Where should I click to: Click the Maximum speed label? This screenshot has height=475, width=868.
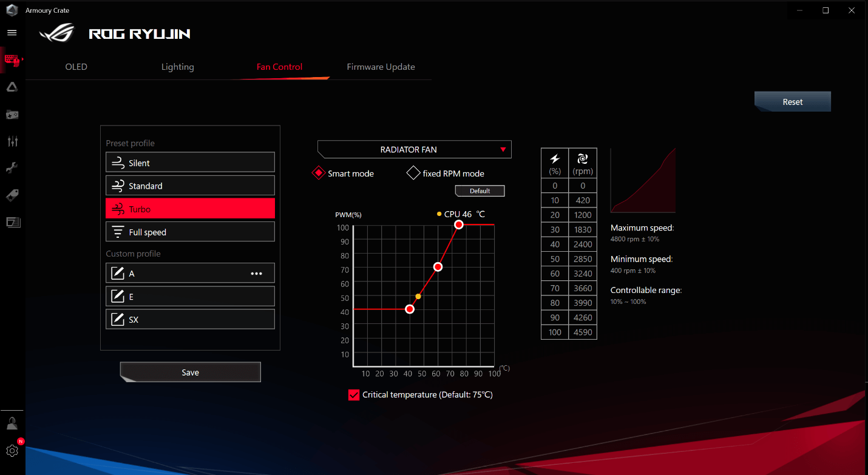(x=642, y=228)
